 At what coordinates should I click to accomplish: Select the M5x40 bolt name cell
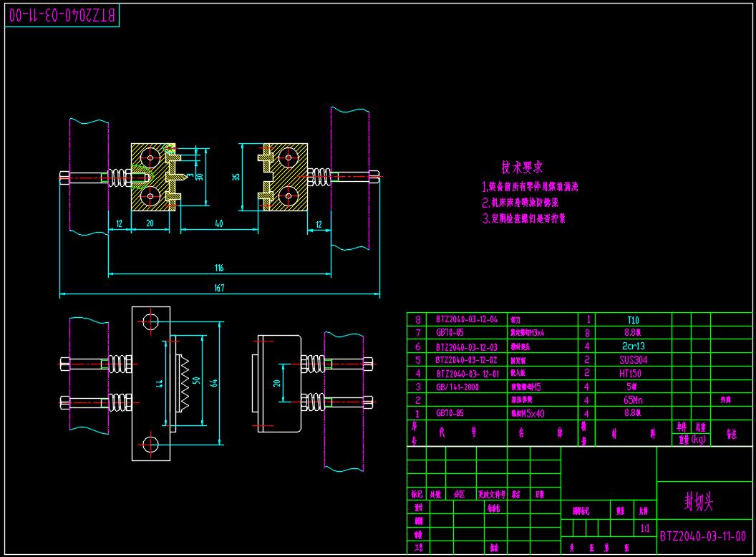[531, 414]
